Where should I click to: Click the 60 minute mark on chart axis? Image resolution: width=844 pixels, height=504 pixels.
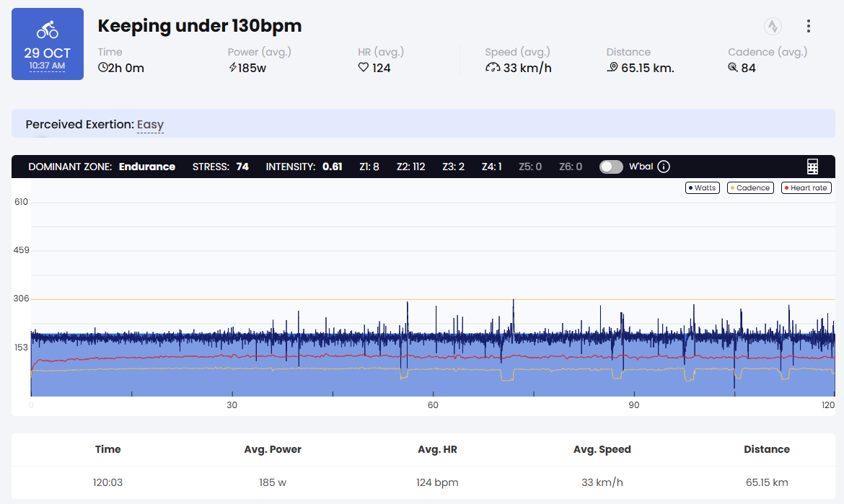click(x=433, y=405)
